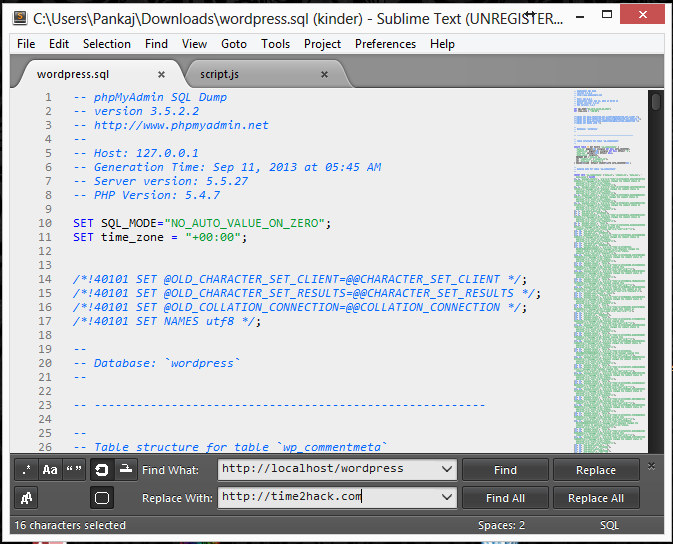Toggle preserve case option
The image size is (673, 544).
pyautogui.click(x=26, y=498)
